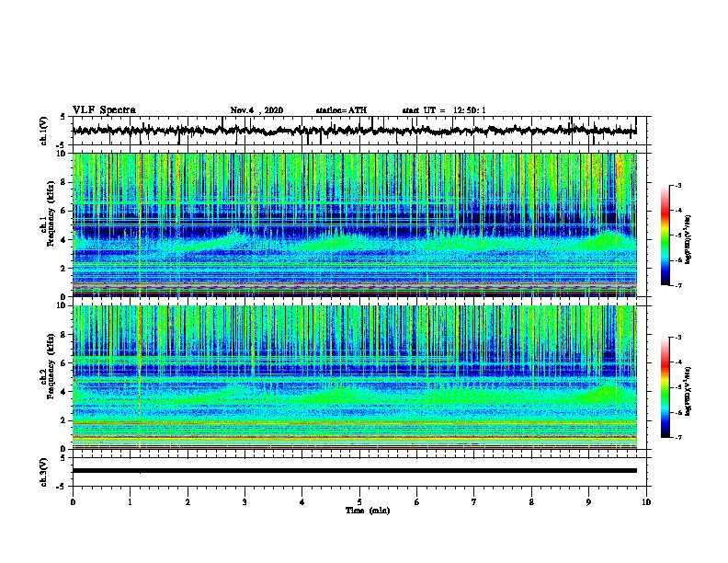Click the ch.2 'Frequency (kHz)' axis label
Image resolution: width=728 pixels, height=563 pixels.
tap(51, 366)
